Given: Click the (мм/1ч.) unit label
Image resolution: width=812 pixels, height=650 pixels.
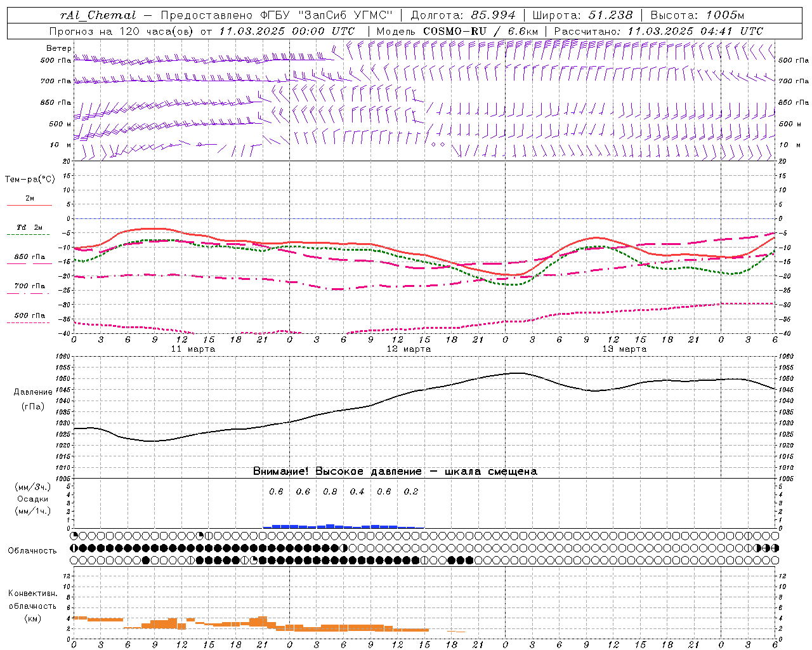Looking at the screenshot, I should 33,511.
